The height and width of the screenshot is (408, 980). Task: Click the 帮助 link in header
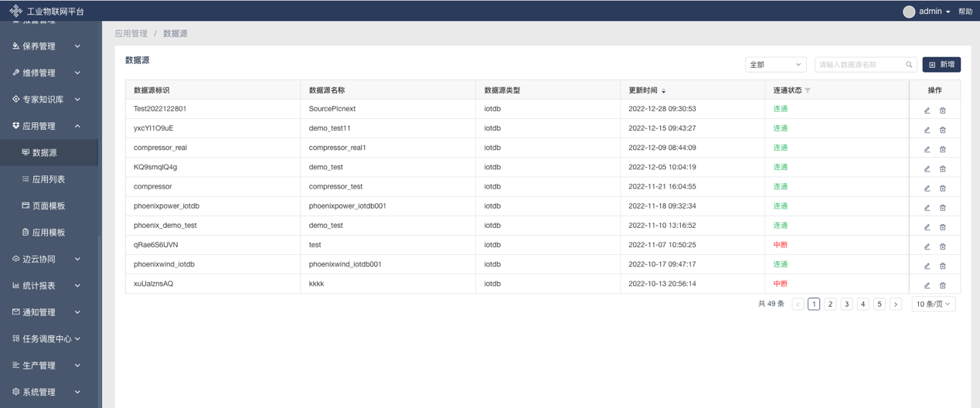click(965, 12)
